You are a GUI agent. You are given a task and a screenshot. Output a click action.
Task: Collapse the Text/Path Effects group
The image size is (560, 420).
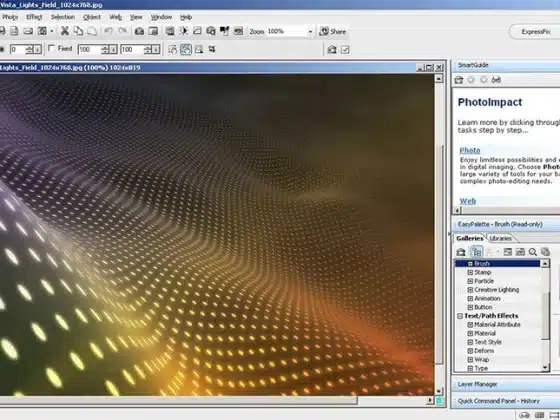(460, 316)
